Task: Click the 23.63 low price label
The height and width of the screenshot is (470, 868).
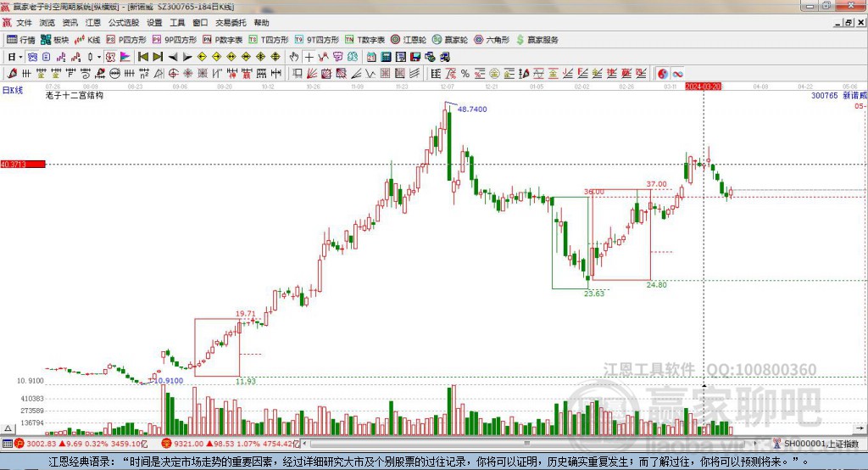Action: pos(594,294)
